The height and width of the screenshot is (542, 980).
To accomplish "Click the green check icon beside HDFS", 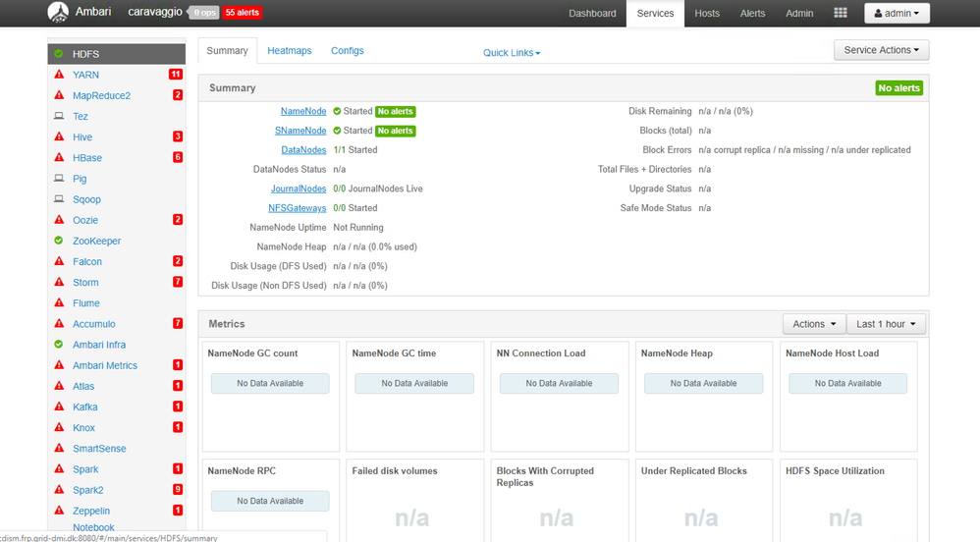I will coord(59,54).
